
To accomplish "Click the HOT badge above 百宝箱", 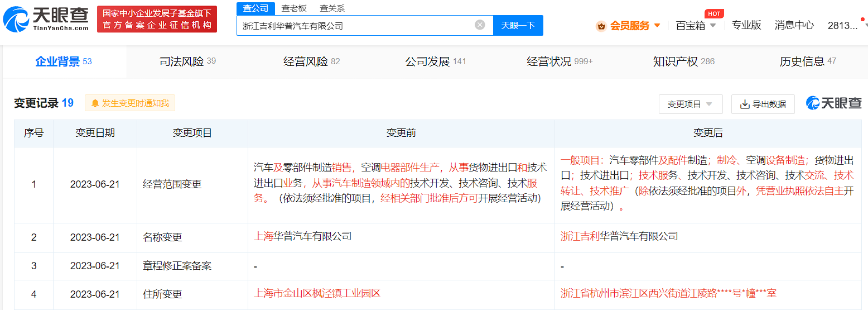I will click(x=714, y=13).
